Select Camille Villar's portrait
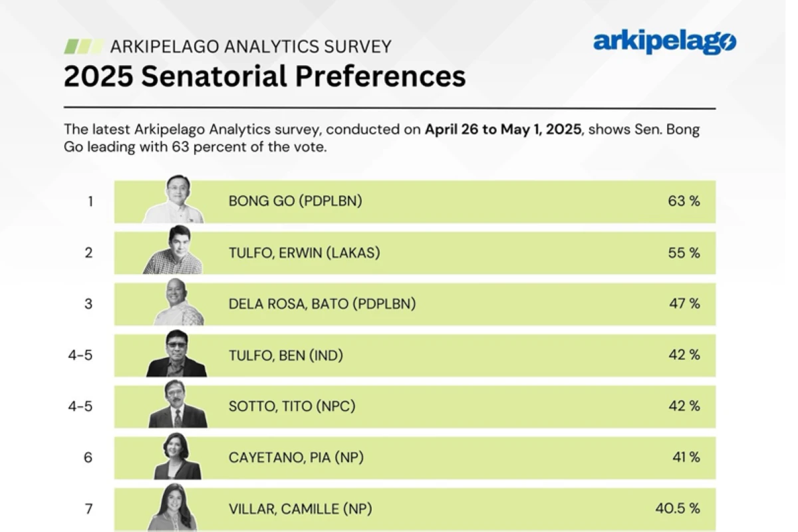The height and width of the screenshot is (532, 798). [176, 507]
